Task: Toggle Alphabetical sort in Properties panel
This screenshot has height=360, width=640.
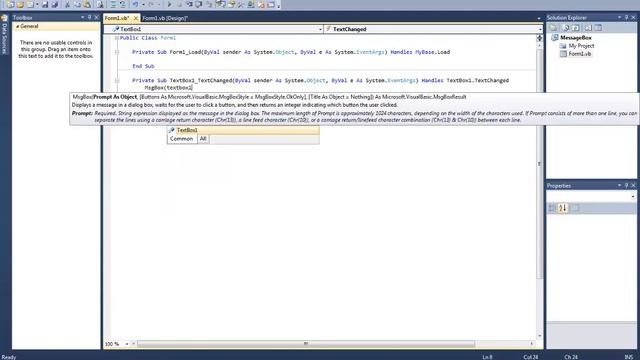Action: pyautogui.click(x=563, y=208)
